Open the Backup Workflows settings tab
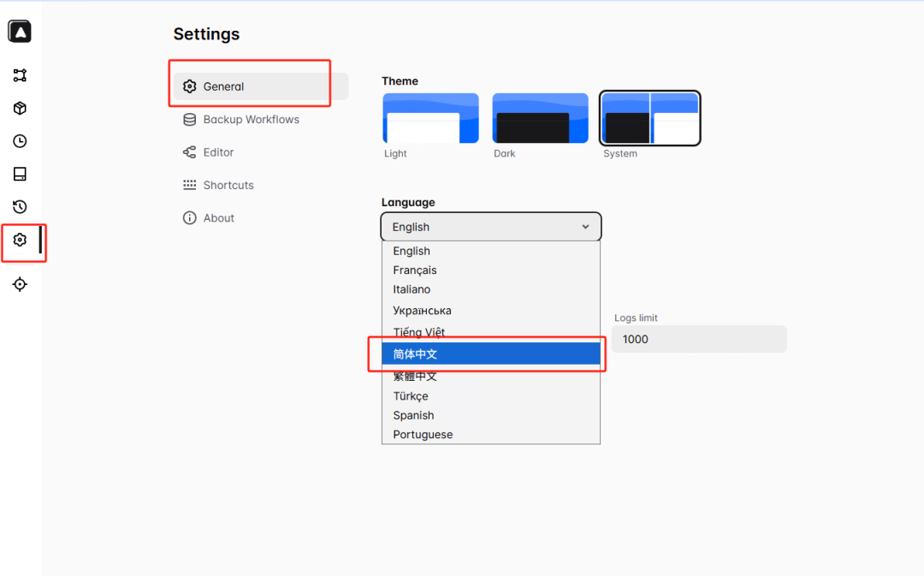924x576 pixels. click(x=251, y=120)
